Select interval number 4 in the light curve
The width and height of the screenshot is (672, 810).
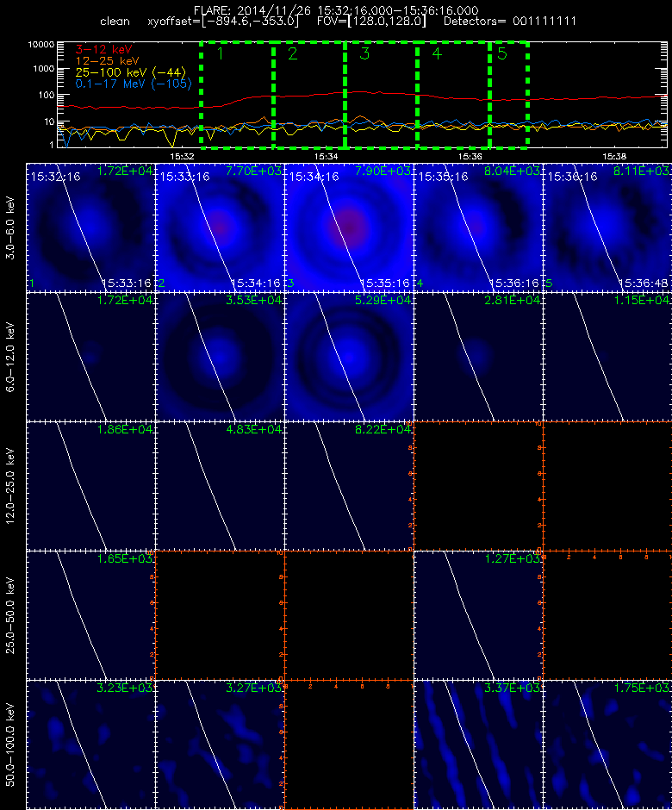click(453, 96)
